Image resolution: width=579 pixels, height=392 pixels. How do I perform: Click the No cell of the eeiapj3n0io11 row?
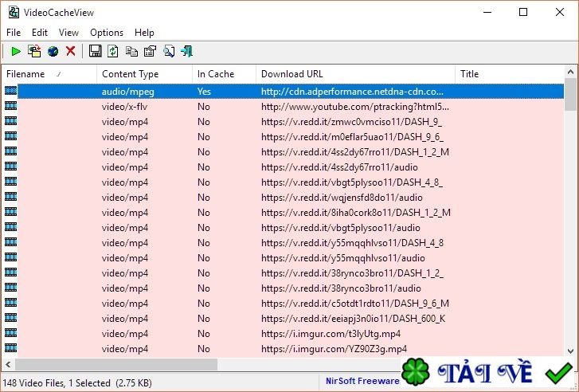[203, 319]
